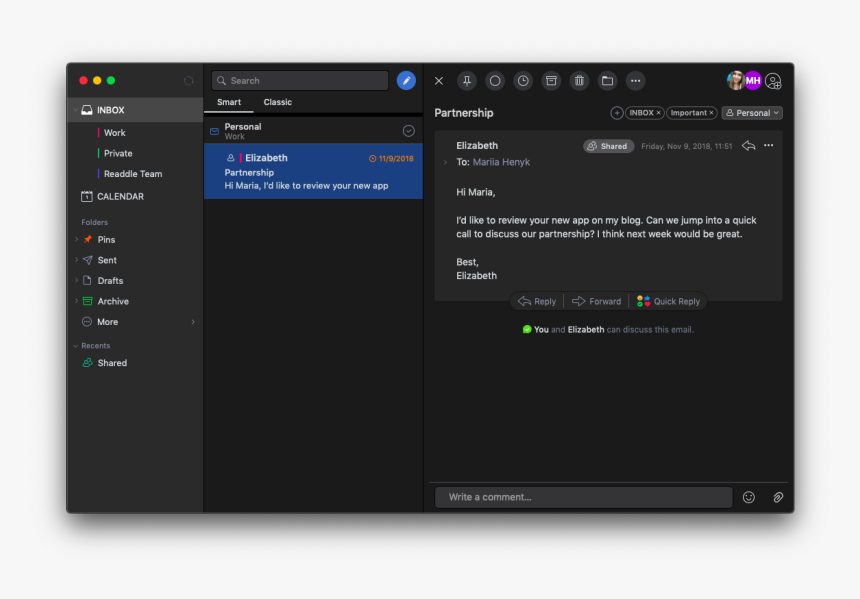Invite people with the add person icon
This screenshot has width=860, height=599.
click(773, 81)
